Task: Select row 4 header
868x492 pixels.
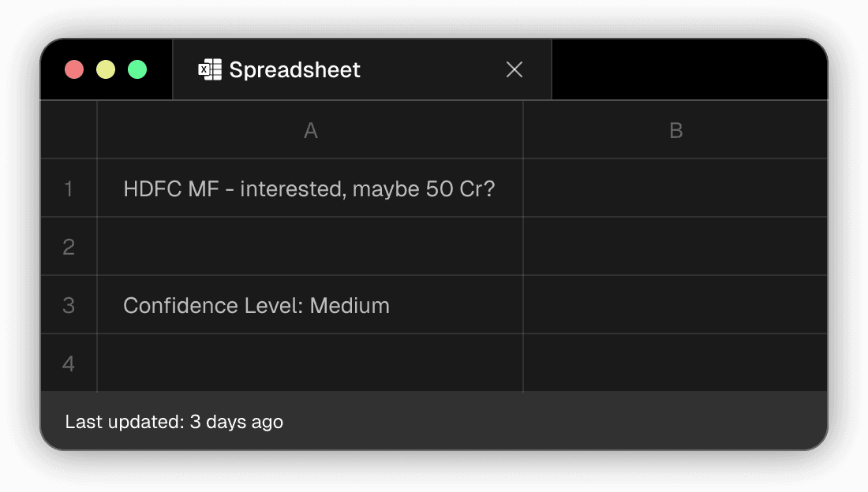Action: pos(69,363)
